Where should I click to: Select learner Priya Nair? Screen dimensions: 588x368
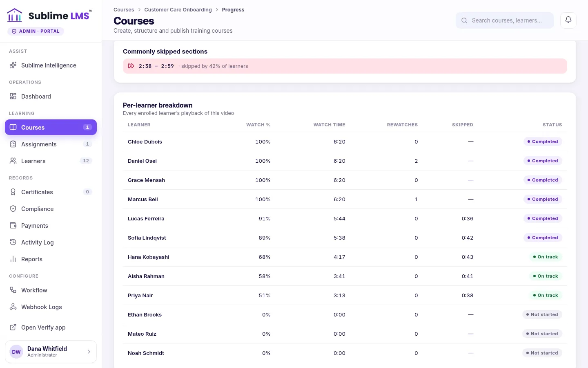tap(140, 296)
